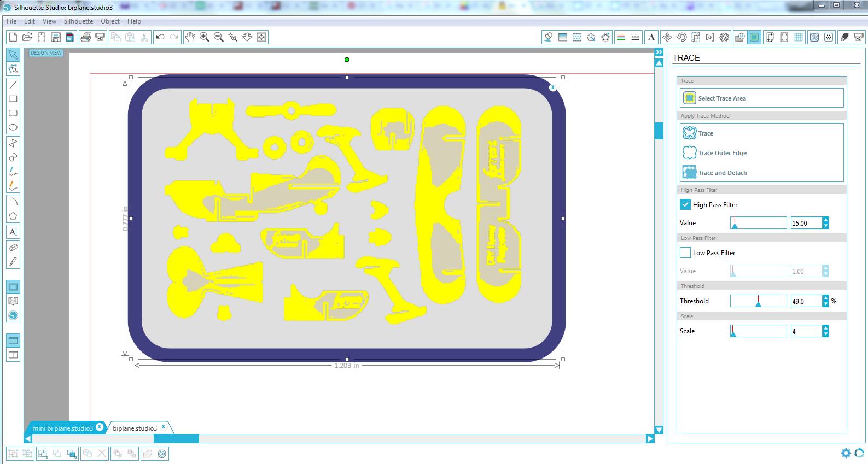Open the File menu
This screenshot has width=868, height=464.
11,21
